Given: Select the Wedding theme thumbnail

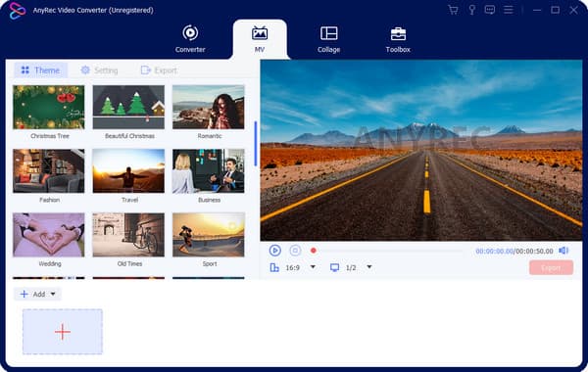Looking at the screenshot, I should (x=49, y=235).
